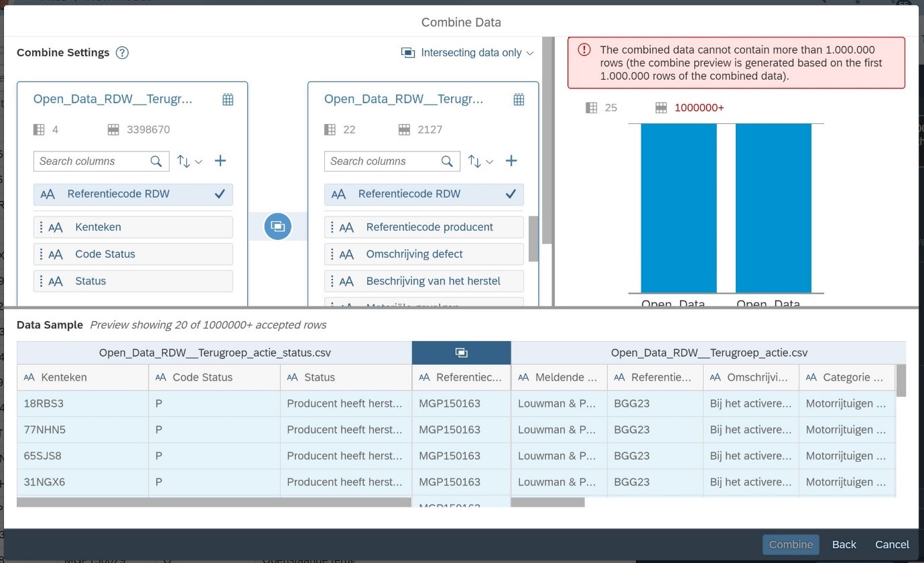Click the Open_Data_RDW__Terugroep_actie.csv table group header
This screenshot has height=563, width=924.
tap(709, 353)
